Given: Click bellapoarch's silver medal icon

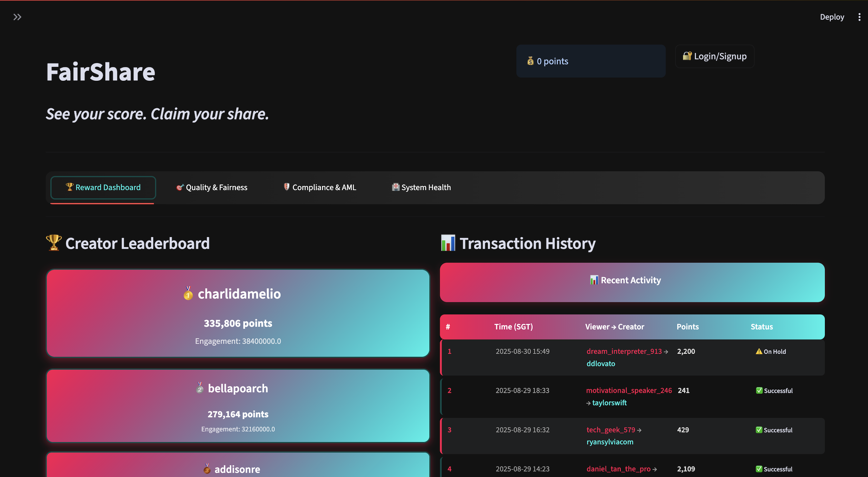Looking at the screenshot, I should coord(200,388).
